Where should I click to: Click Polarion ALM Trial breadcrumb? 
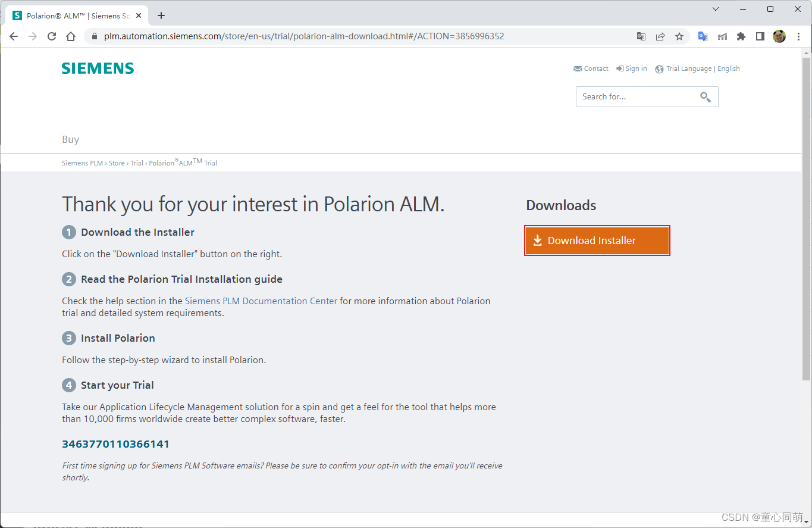point(183,163)
